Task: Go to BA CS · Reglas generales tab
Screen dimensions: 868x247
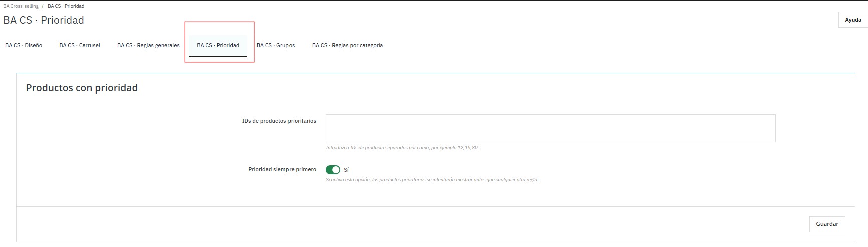Action: [x=148, y=45]
